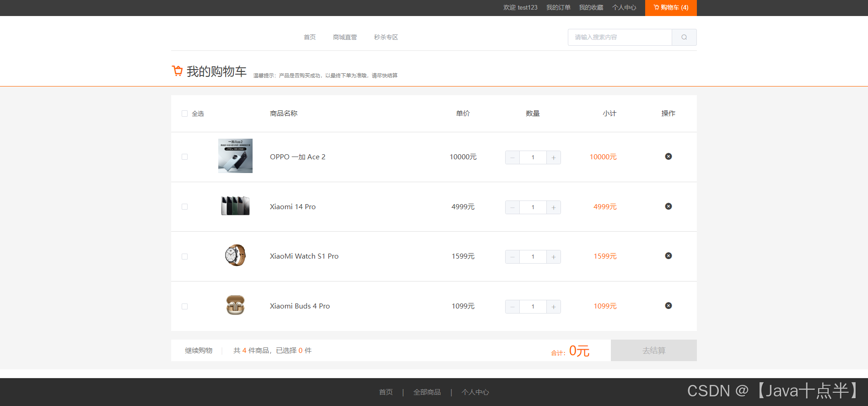Add one more XiaoMi Watch S1 Pro
Screen dimensions: 868x406
coord(554,257)
